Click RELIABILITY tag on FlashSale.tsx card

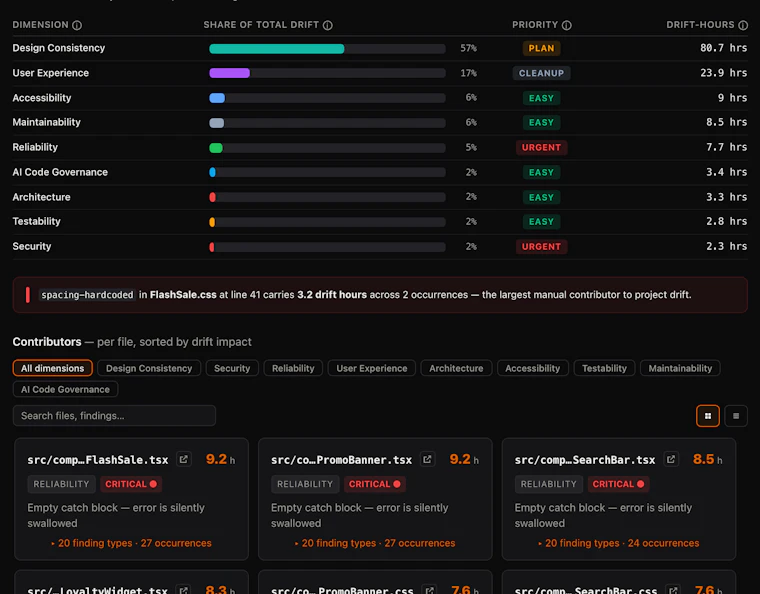pyautogui.click(x=61, y=484)
